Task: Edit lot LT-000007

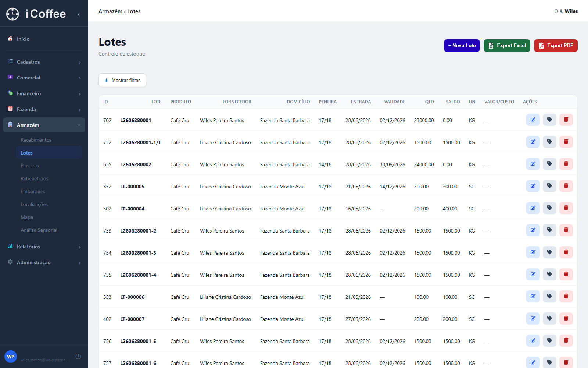Action: [x=533, y=318]
